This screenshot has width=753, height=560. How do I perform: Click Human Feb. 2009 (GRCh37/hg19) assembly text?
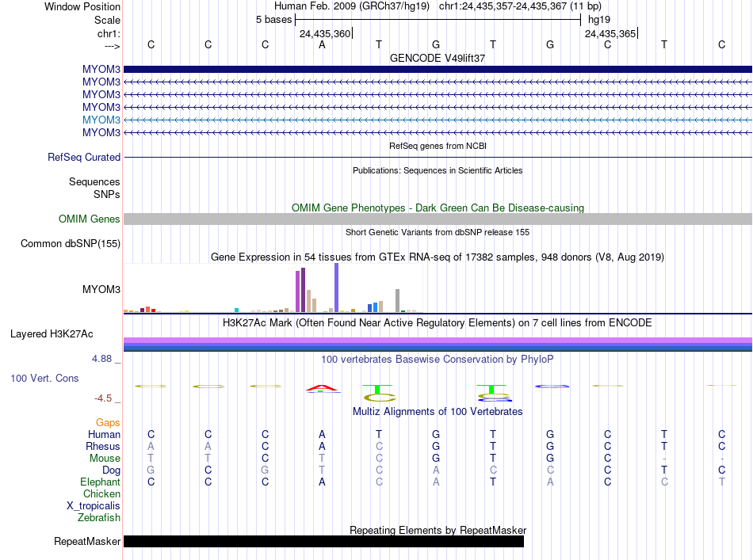[353, 6]
